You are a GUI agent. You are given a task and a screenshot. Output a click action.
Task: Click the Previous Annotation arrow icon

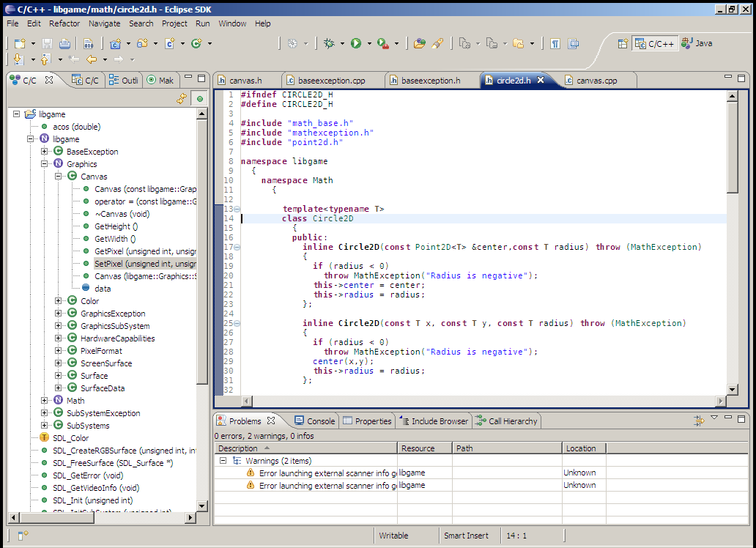click(x=46, y=59)
